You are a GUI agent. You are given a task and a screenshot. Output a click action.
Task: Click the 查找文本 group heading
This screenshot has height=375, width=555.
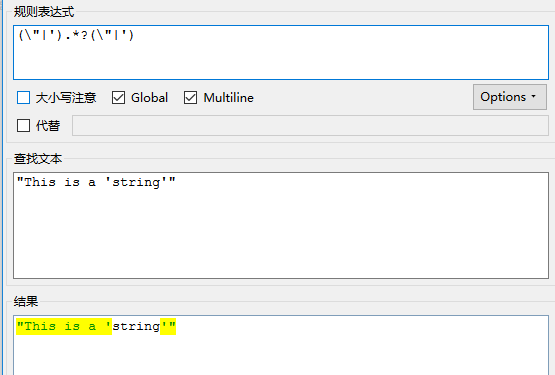pos(38,159)
